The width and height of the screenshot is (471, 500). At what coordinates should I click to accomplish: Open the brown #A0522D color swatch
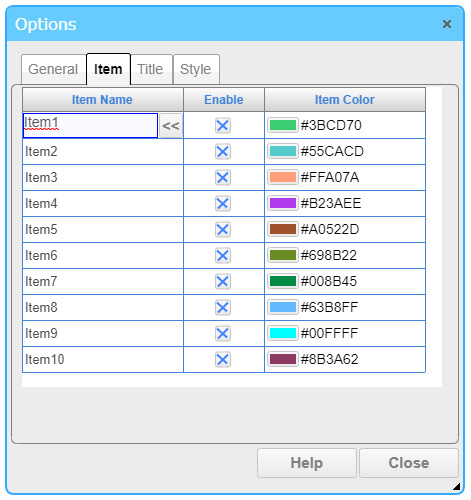coord(283,229)
